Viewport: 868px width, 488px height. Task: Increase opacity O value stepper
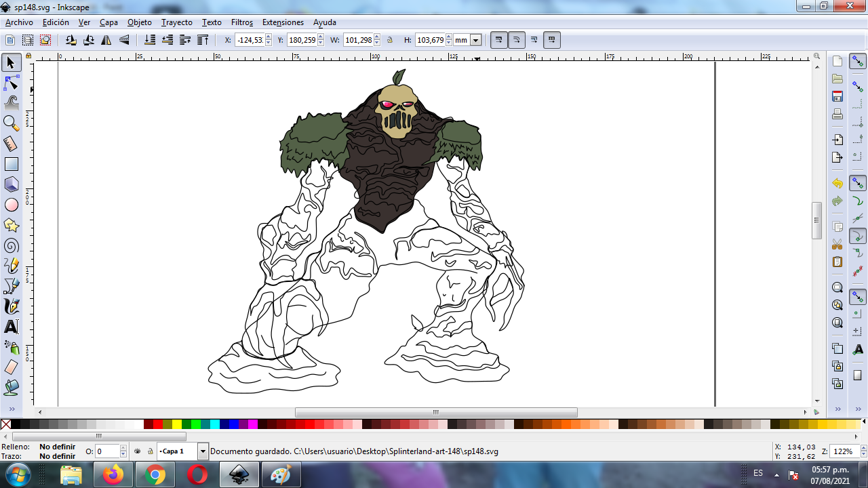[x=123, y=448]
